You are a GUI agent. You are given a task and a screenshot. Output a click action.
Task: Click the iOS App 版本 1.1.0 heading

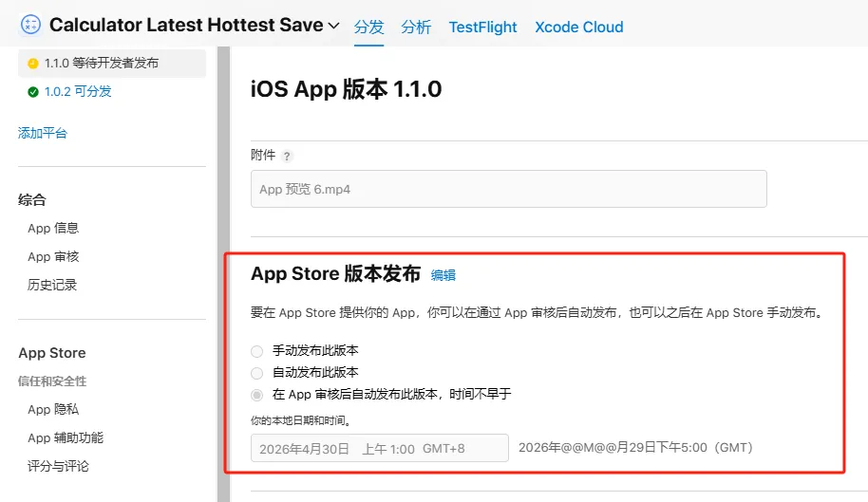tap(346, 89)
